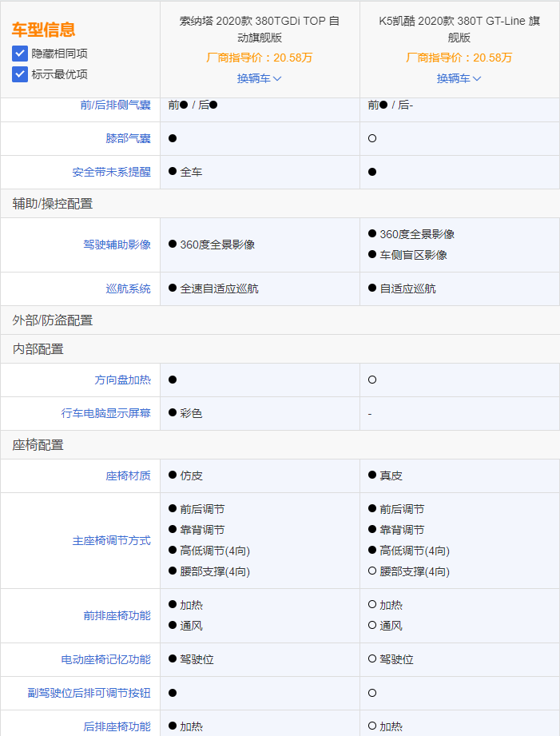The width and height of the screenshot is (560, 736).
Task: Click the 索纳塔 2020款 380TGDi model title
Action: (x=259, y=29)
